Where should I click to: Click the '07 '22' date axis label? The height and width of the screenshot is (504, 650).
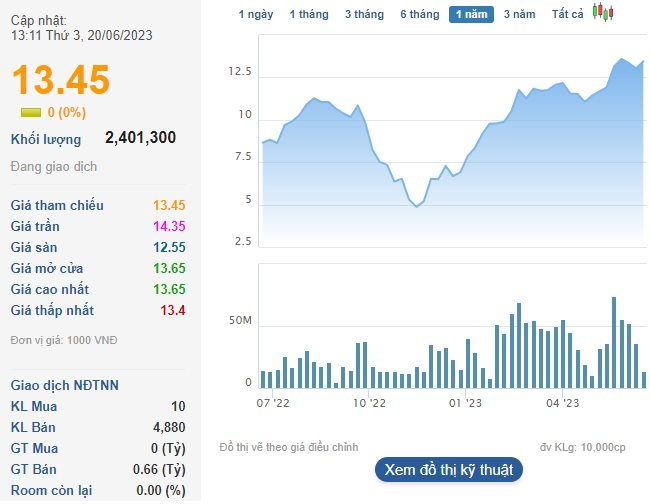click(x=273, y=403)
